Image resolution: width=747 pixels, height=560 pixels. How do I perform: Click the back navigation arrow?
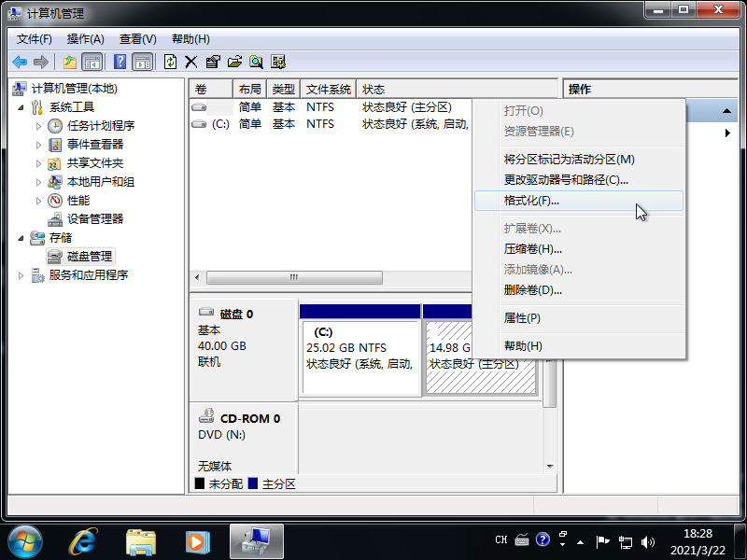(x=19, y=62)
